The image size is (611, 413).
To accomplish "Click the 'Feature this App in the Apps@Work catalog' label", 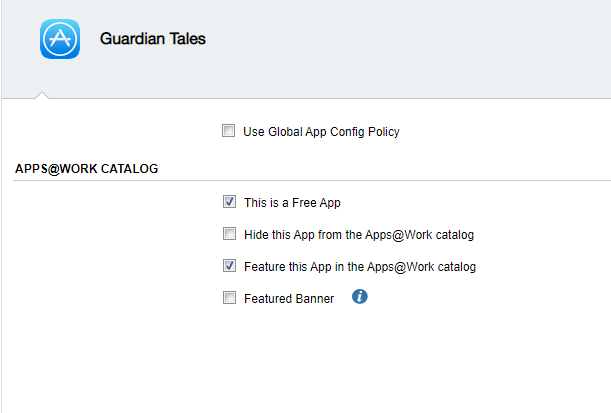I will [359, 267].
